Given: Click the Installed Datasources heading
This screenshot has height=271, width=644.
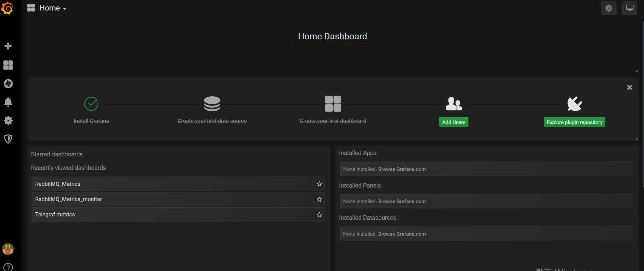Looking at the screenshot, I should pos(367,218).
